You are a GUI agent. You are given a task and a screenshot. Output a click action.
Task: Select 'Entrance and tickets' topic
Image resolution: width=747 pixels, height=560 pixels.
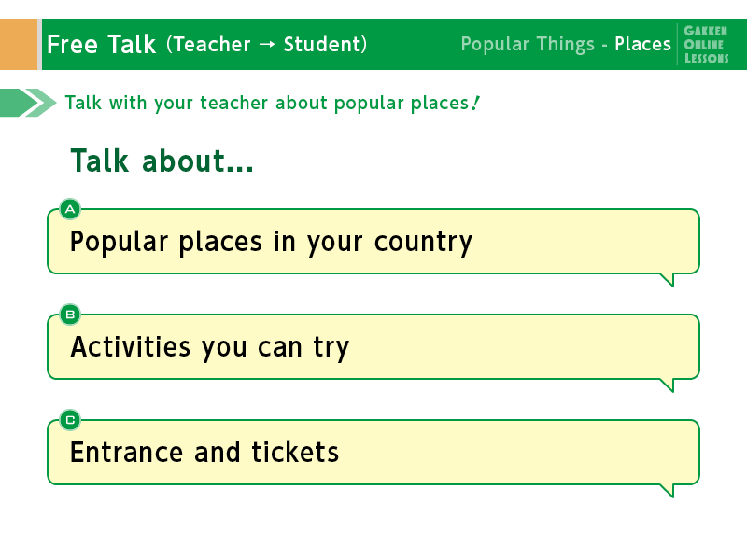373,453
